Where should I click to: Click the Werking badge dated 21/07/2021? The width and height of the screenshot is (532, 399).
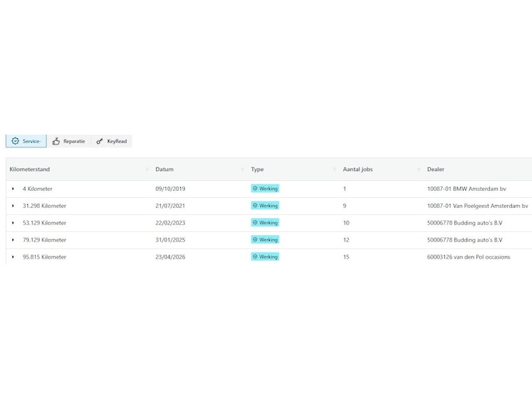tap(265, 206)
